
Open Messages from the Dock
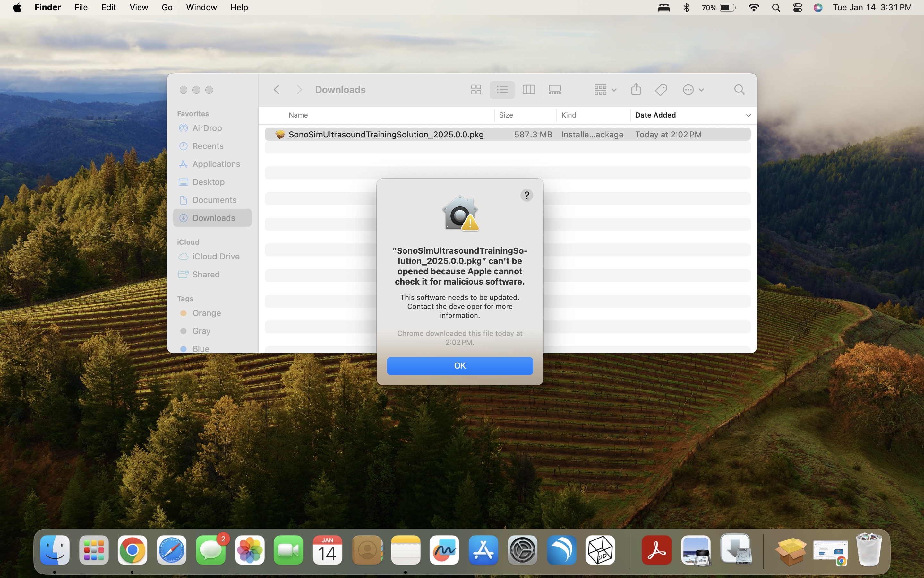pyautogui.click(x=211, y=550)
